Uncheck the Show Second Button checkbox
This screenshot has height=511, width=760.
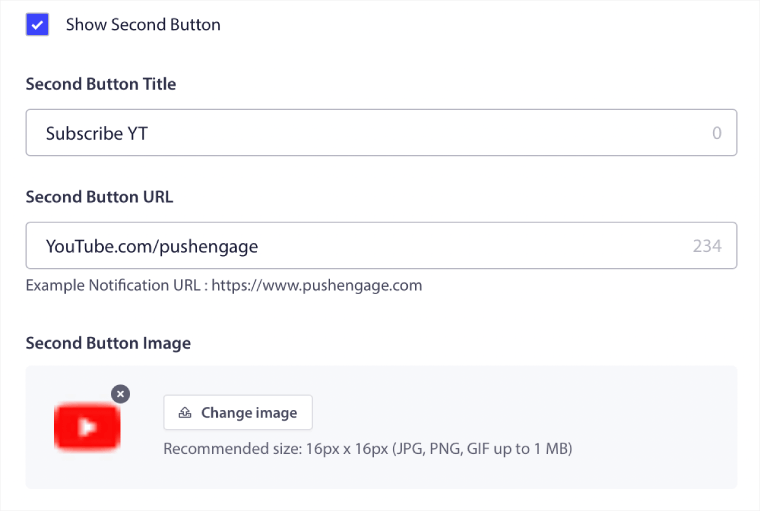[x=38, y=24]
